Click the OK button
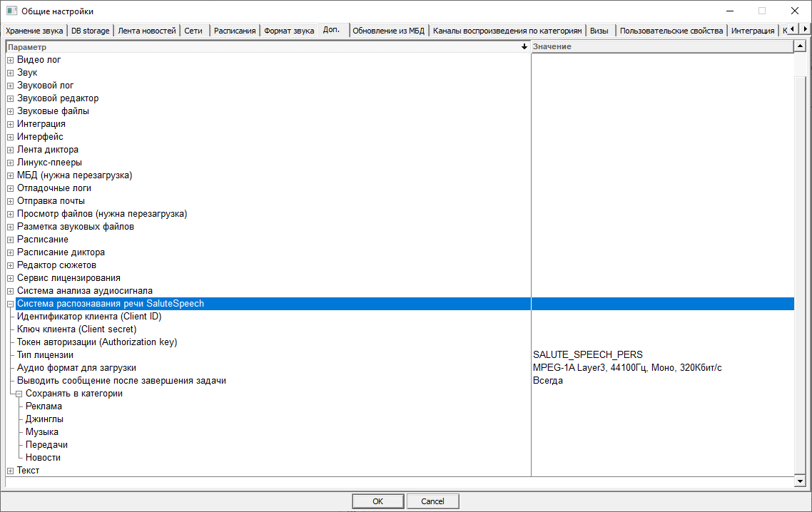The height and width of the screenshot is (512, 812). pos(377,501)
